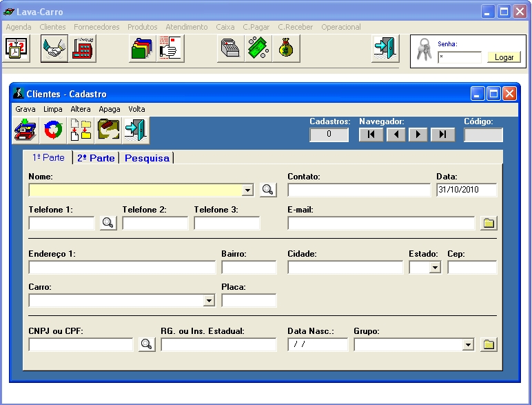Open Clientes via the handshake icon
The height and width of the screenshot is (405, 532).
[x=54, y=49]
